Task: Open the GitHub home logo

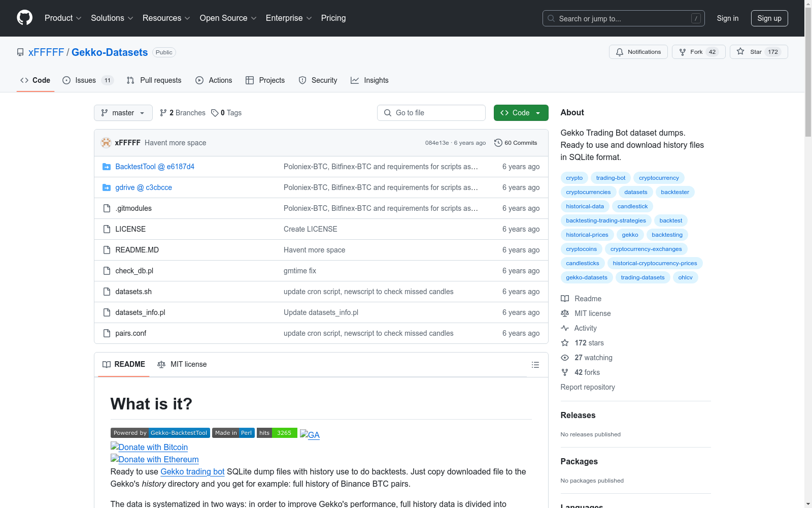Action: [24, 18]
